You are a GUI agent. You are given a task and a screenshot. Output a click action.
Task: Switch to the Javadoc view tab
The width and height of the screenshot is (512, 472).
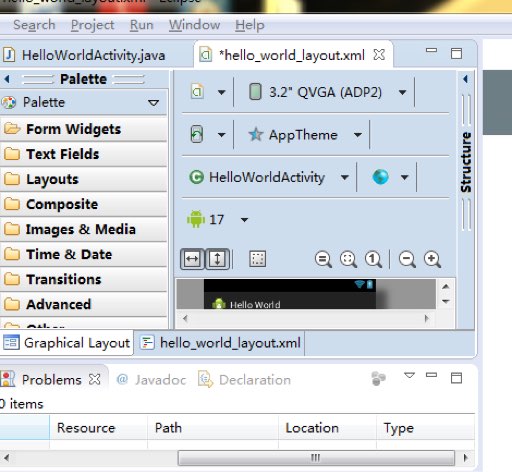(151, 380)
